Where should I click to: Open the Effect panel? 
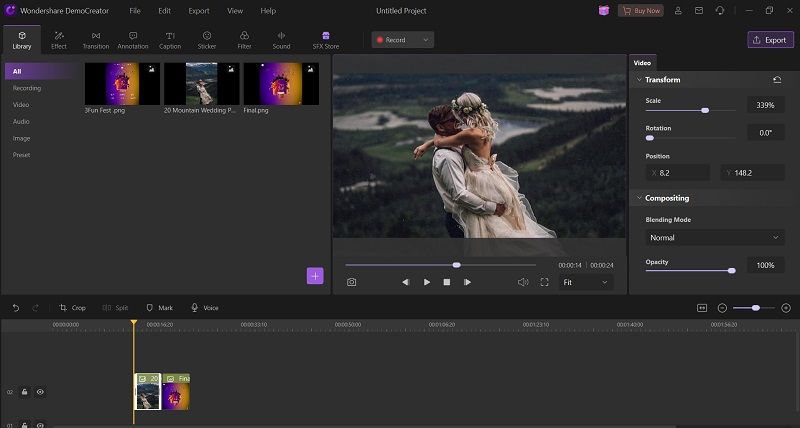(59, 40)
